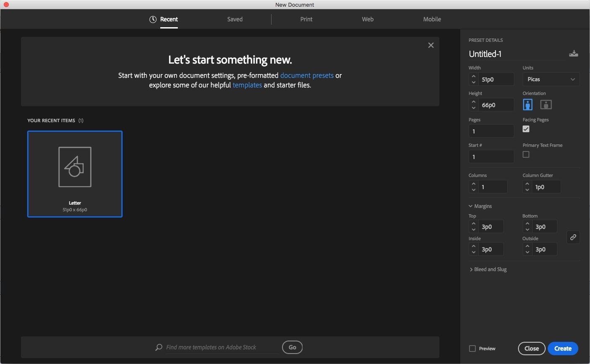Switch to the Recent tab
Viewport: 590px width, 364px height.
[x=169, y=19]
